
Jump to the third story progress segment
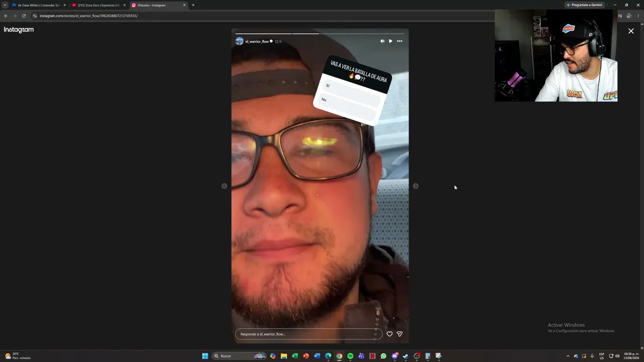(376, 34)
